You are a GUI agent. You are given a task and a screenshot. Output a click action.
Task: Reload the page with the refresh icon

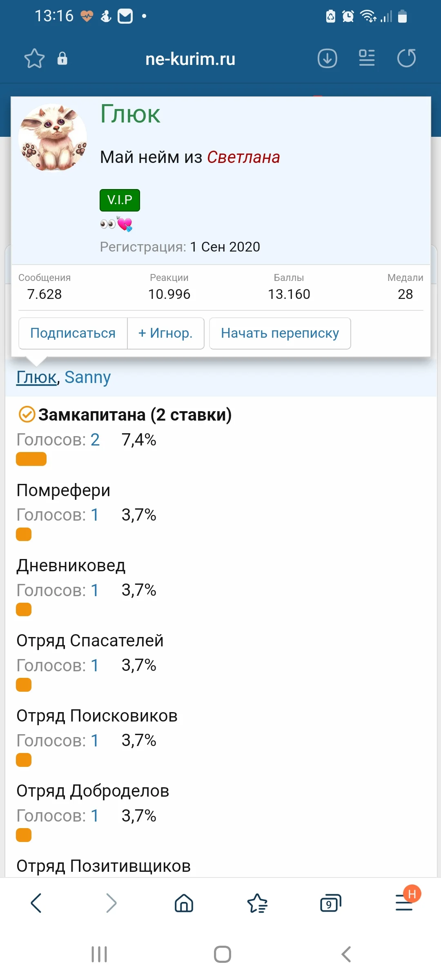point(406,58)
